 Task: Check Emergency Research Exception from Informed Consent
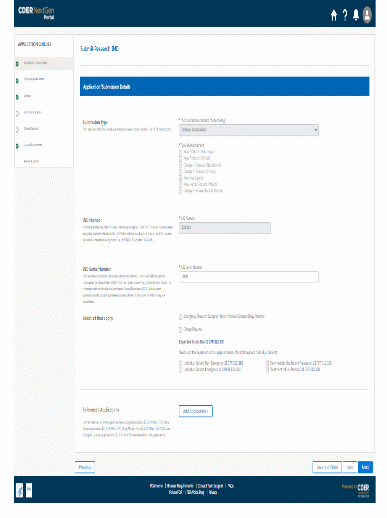[x=180, y=316]
